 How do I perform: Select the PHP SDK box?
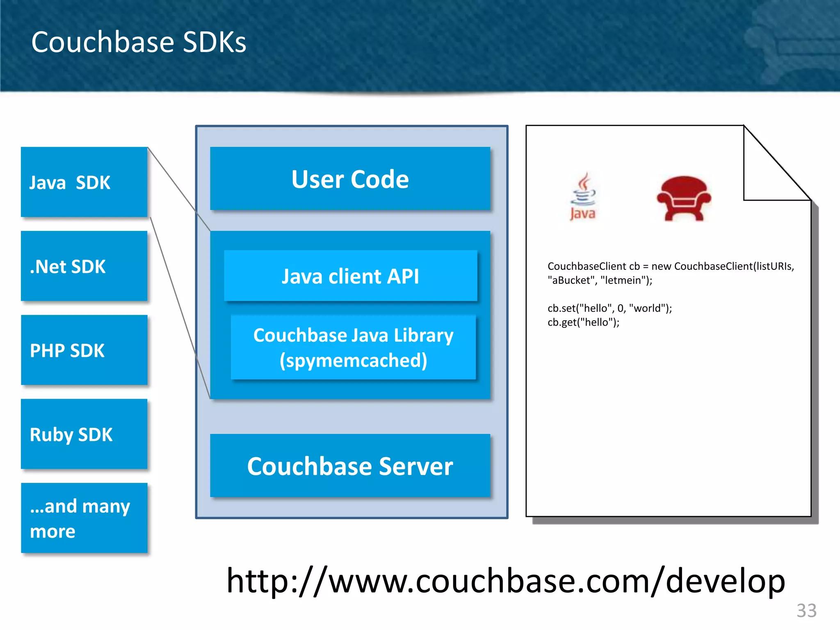84,350
